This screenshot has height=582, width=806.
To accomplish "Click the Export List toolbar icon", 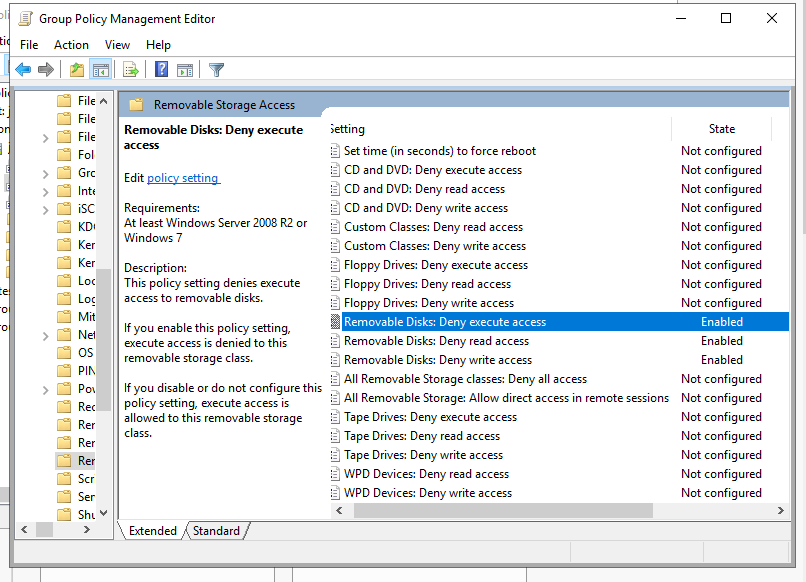I will 131,69.
